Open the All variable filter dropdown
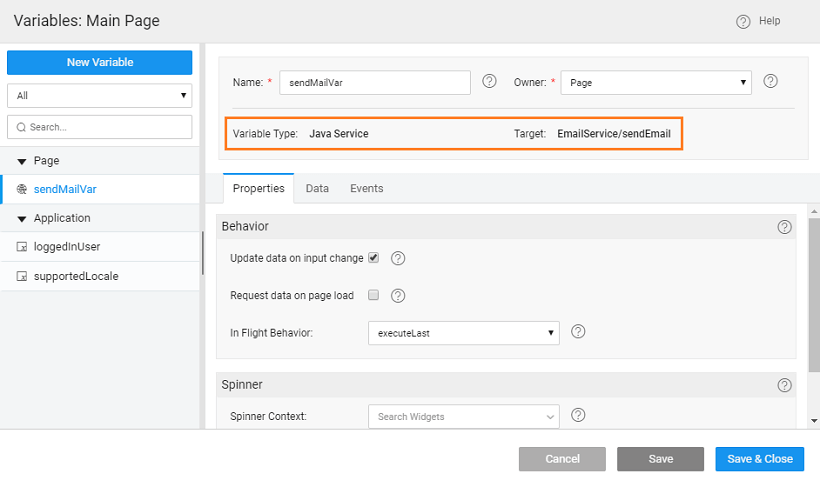The width and height of the screenshot is (820, 487). pos(99,95)
